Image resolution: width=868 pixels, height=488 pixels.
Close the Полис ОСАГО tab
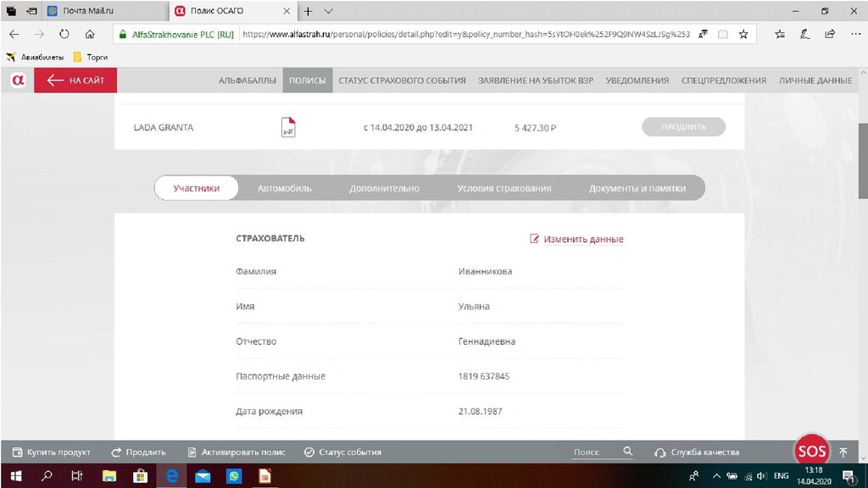coord(287,11)
